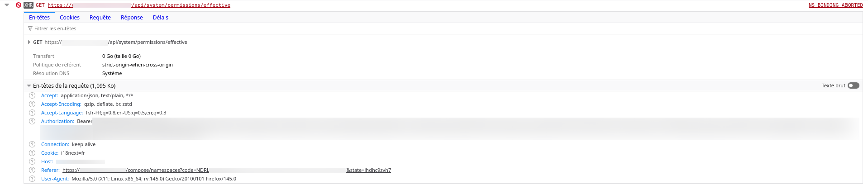Click help icon beside Accept-Encoding header
The height and width of the screenshot is (185, 868).
tap(32, 104)
